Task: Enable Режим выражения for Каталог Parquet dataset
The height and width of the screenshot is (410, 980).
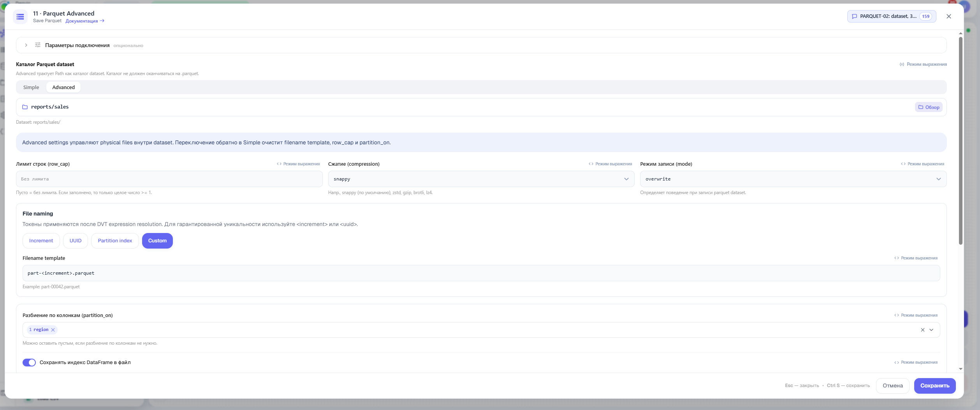Action: pyautogui.click(x=923, y=64)
